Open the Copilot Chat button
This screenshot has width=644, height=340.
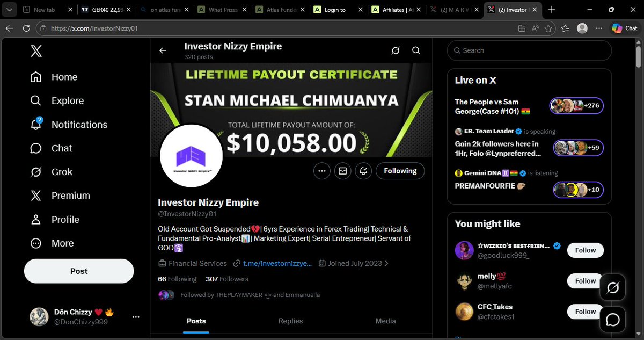pos(625,28)
